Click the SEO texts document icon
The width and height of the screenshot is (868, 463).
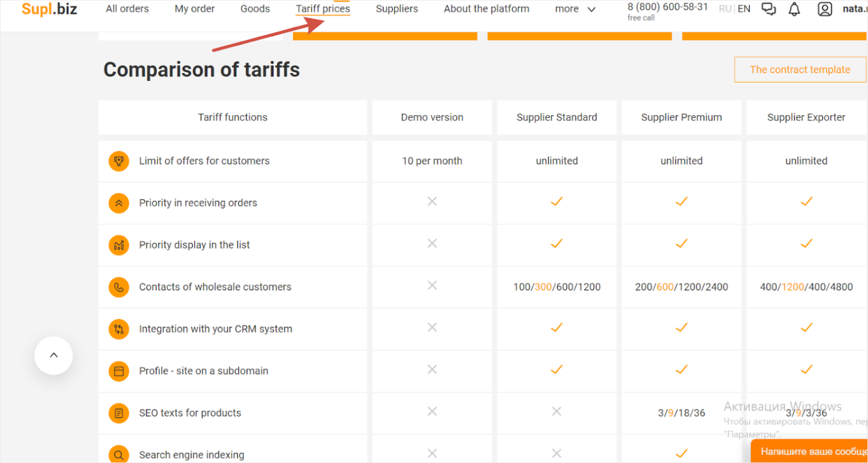(118, 413)
